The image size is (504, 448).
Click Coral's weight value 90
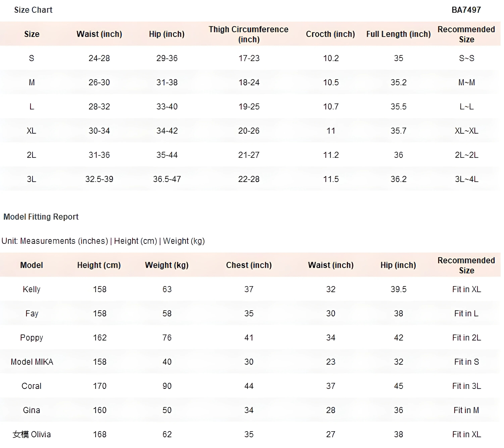[x=167, y=386]
